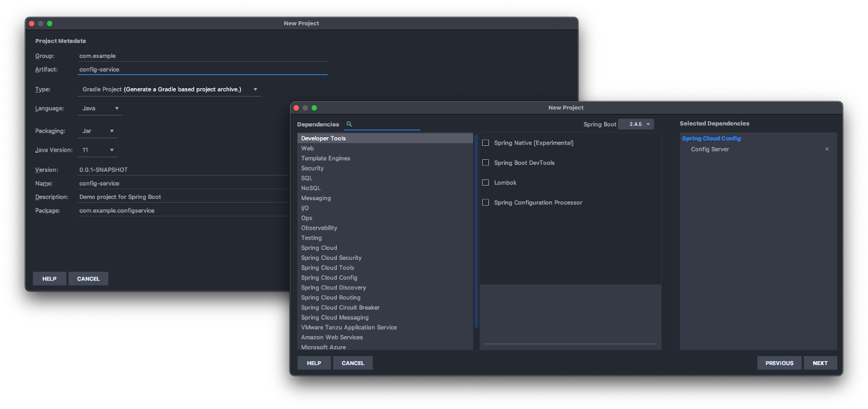Select the Spring Cloud Config category
The width and height of the screenshot is (868, 409).
[385, 277]
